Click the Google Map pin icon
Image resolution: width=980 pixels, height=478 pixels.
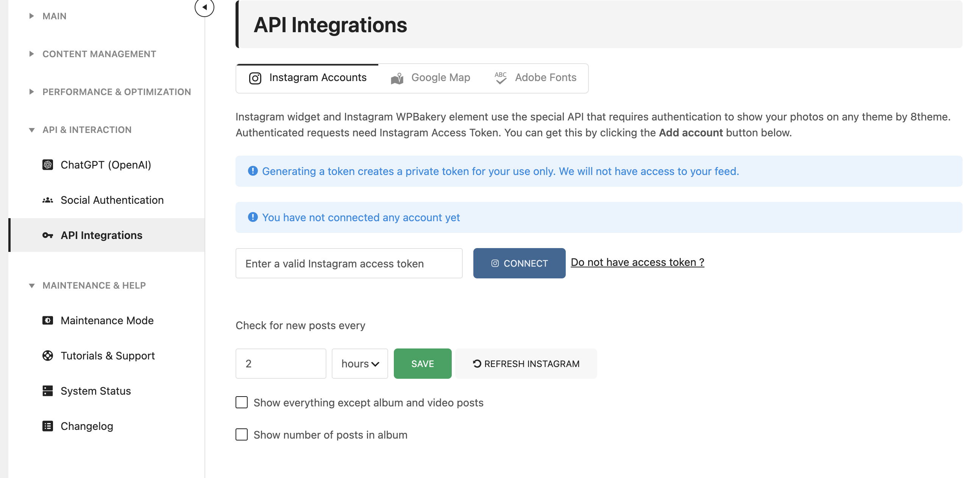(x=397, y=78)
